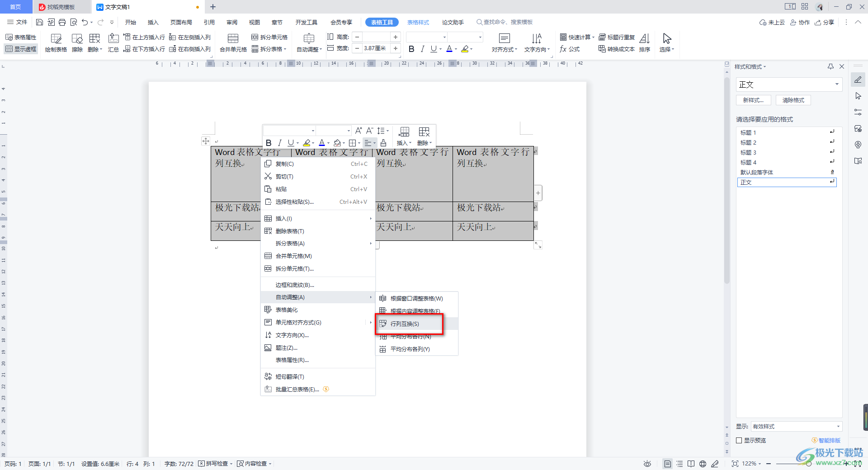Viewport: 868px width, 470px height.
Task: Click the New Style (新样式) button
Action: [x=753, y=100]
